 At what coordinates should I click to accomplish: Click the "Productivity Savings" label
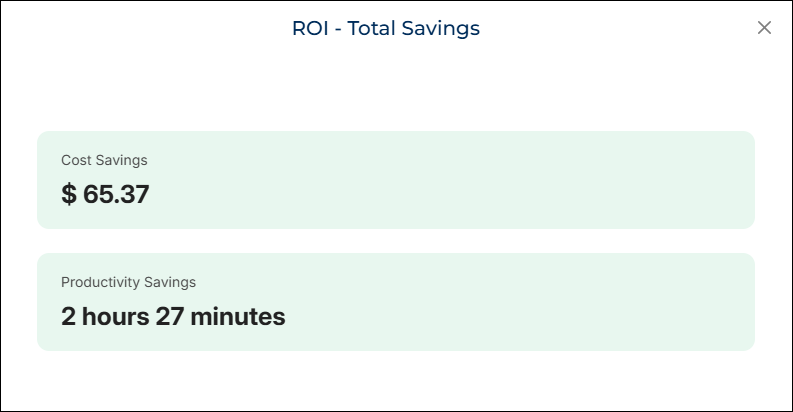(x=128, y=282)
